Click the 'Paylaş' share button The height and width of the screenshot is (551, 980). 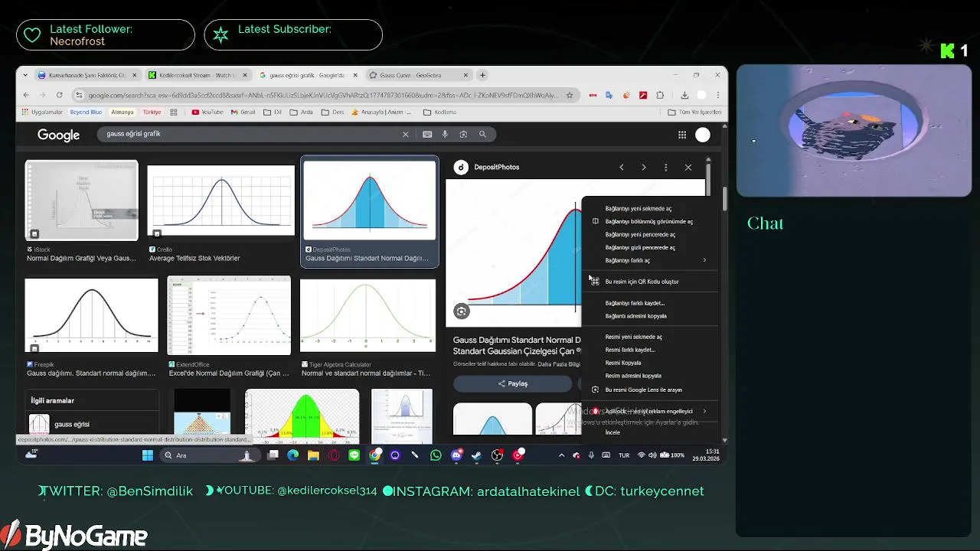[x=512, y=383]
